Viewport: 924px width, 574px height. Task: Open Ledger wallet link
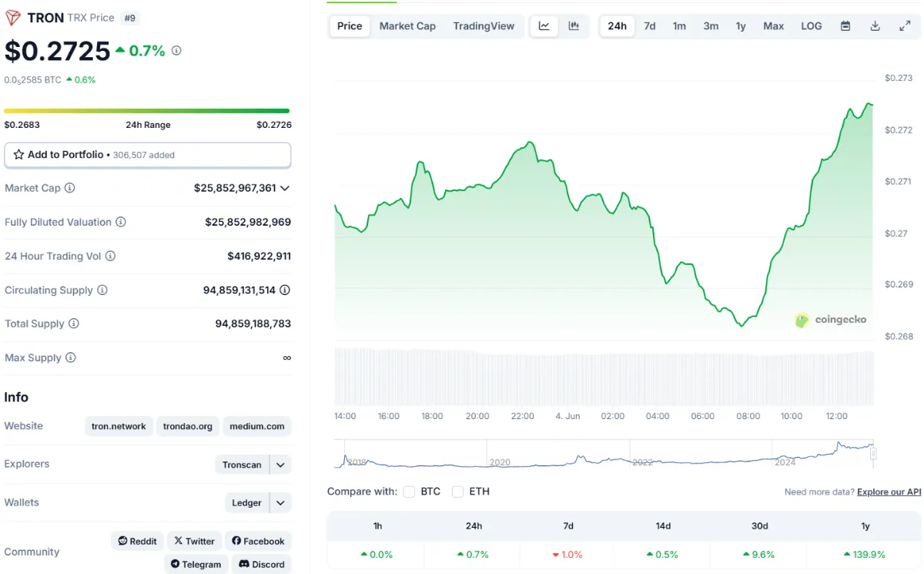point(246,503)
